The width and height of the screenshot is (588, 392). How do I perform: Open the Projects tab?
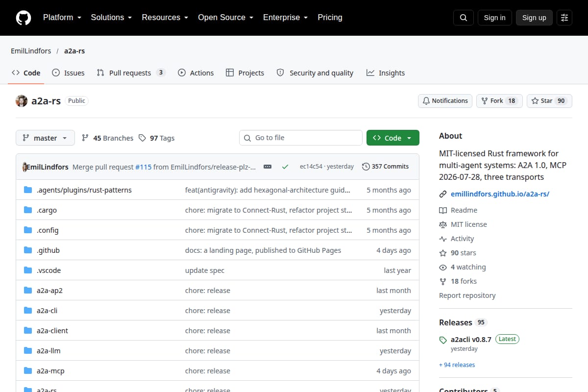click(x=245, y=73)
